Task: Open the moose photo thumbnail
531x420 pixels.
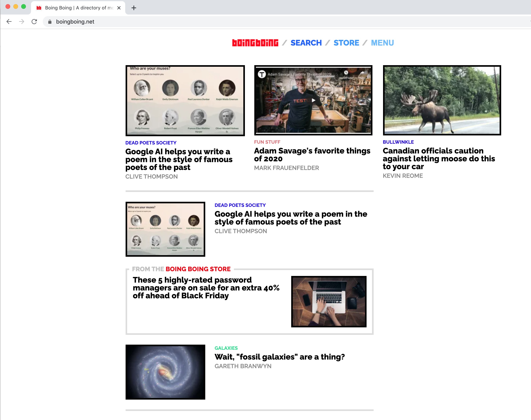Action: coord(442,100)
